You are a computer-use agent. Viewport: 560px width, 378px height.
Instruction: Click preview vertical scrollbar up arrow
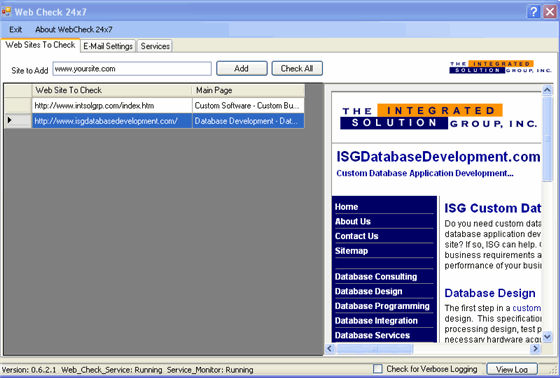pos(547,90)
